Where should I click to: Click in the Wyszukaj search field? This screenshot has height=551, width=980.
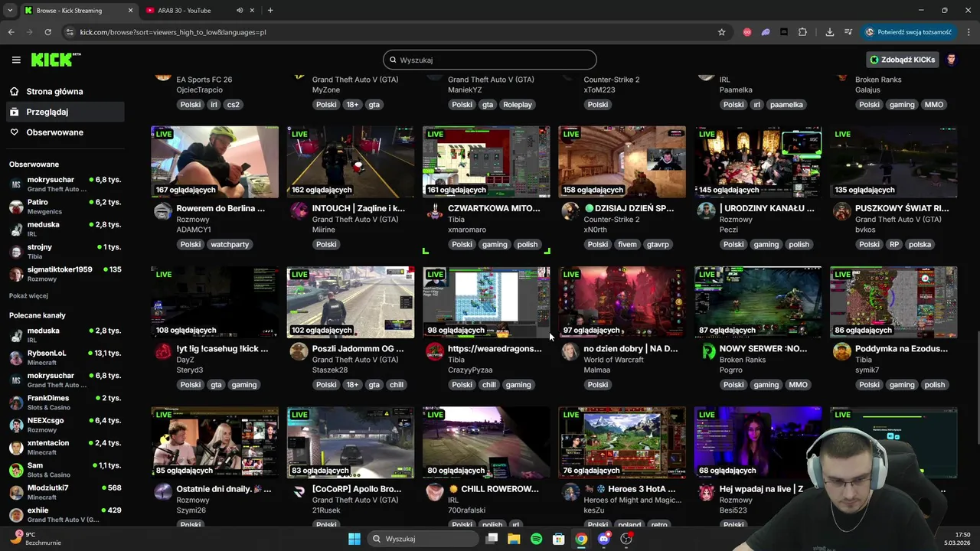[490, 60]
